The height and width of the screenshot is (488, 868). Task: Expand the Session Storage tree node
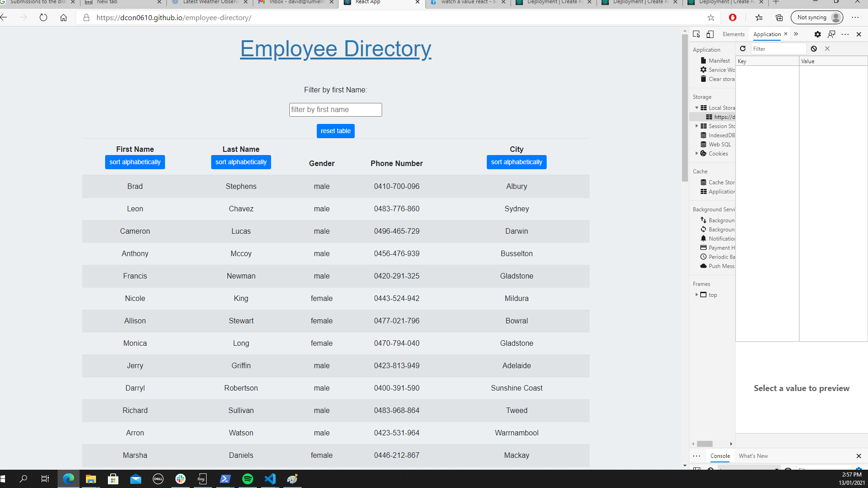click(697, 126)
